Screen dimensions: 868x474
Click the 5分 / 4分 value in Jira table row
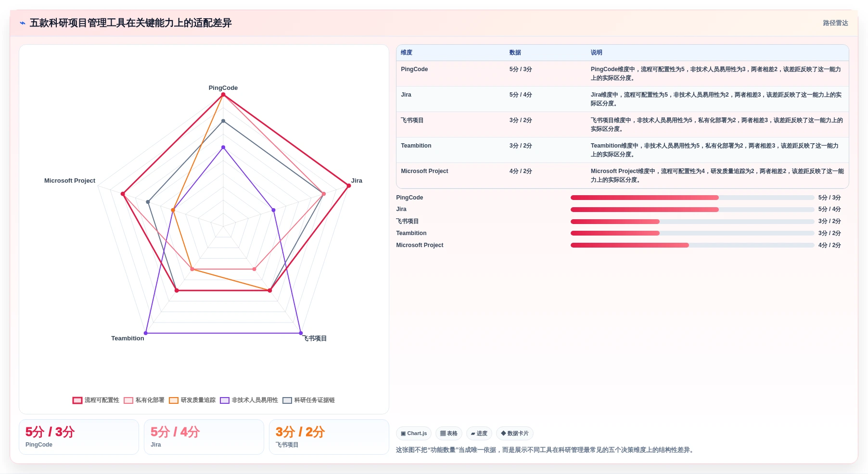click(x=521, y=95)
